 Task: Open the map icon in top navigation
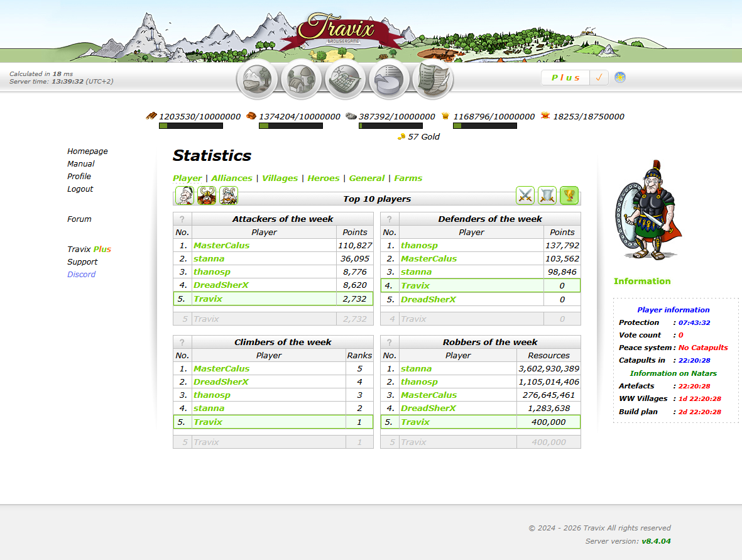(344, 79)
